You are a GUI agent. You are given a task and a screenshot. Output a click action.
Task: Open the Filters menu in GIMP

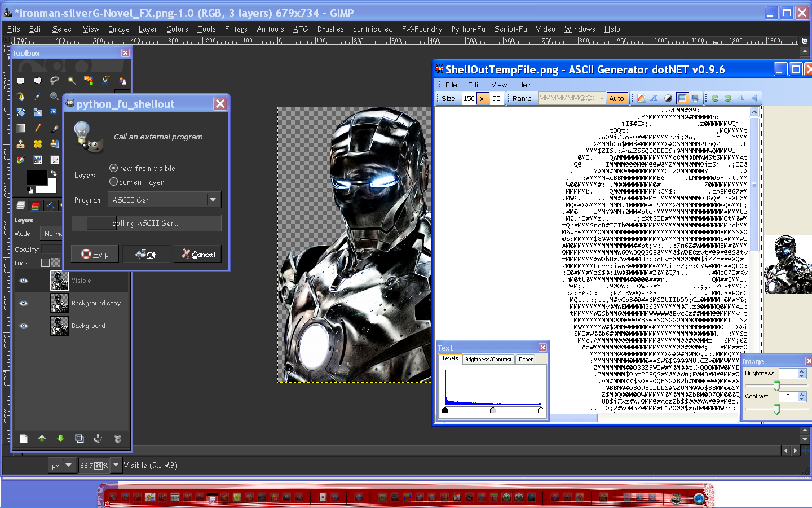coord(236,29)
